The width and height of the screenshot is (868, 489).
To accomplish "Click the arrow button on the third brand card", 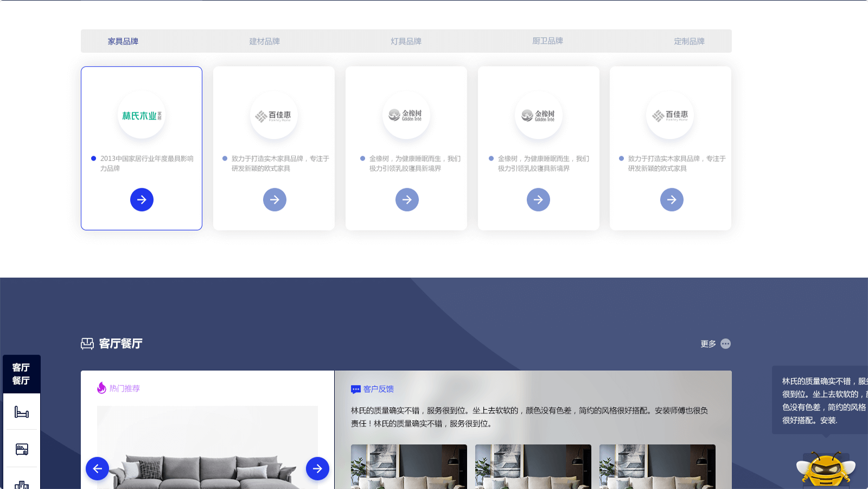I will 407,200.
